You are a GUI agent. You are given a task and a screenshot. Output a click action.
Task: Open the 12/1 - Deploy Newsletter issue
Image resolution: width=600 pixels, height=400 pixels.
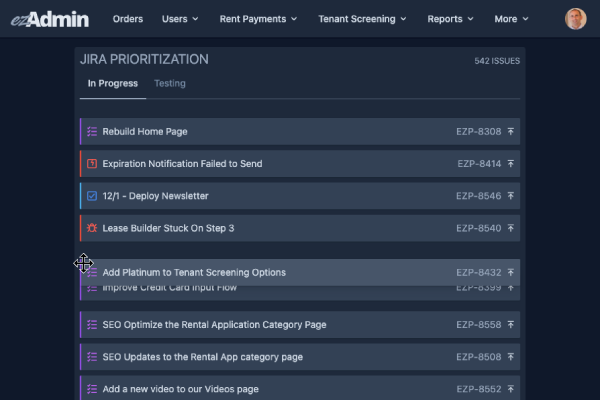[300, 196]
